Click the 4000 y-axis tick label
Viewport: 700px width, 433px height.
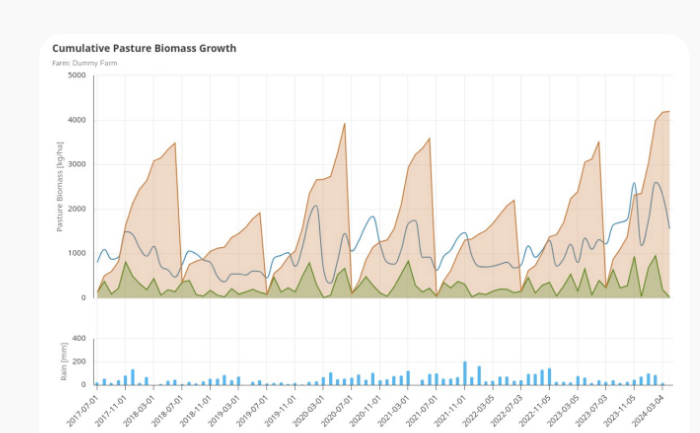[77, 120]
